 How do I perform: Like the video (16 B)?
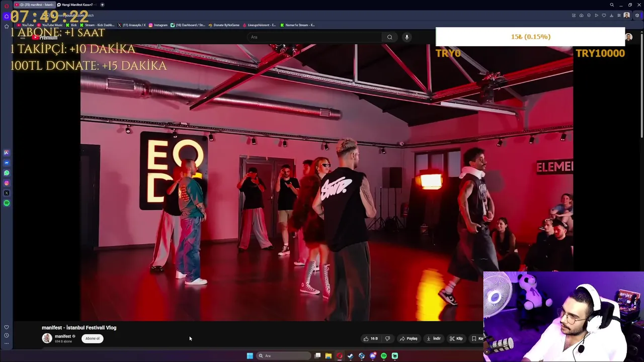click(x=371, y=338)
